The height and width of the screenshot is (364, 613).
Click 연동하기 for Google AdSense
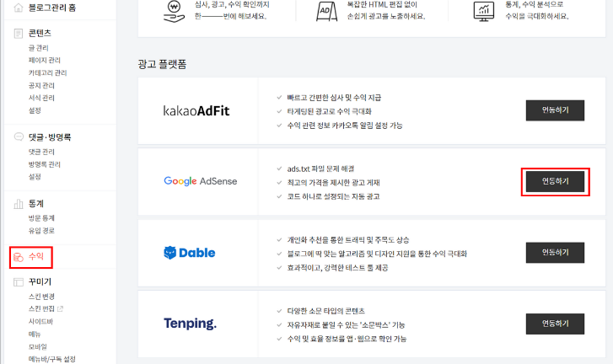[555, 182]
